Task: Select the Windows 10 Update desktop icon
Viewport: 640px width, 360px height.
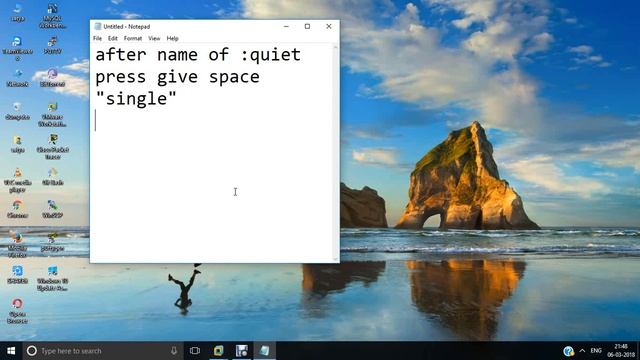Action: [52, 278]
